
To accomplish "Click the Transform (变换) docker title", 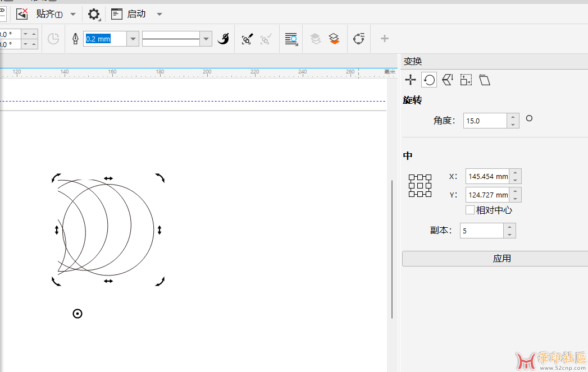I will point(413,61).
